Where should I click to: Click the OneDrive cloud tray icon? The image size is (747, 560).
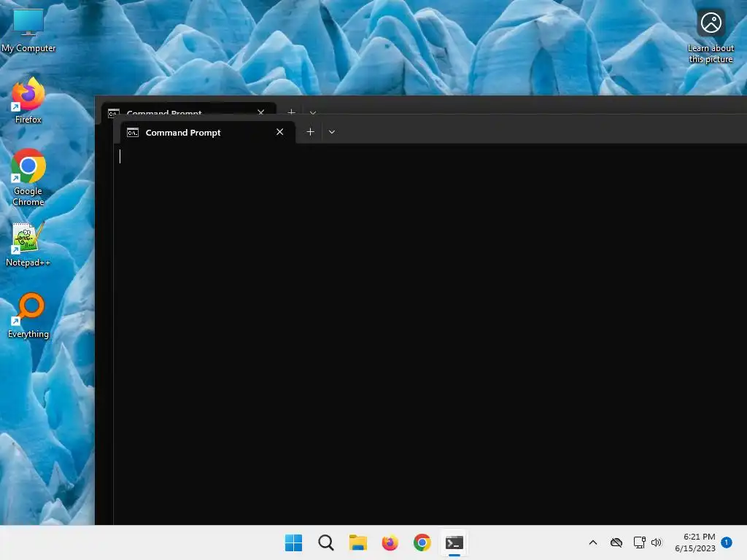pyautogui.click(x=616, y=542)
